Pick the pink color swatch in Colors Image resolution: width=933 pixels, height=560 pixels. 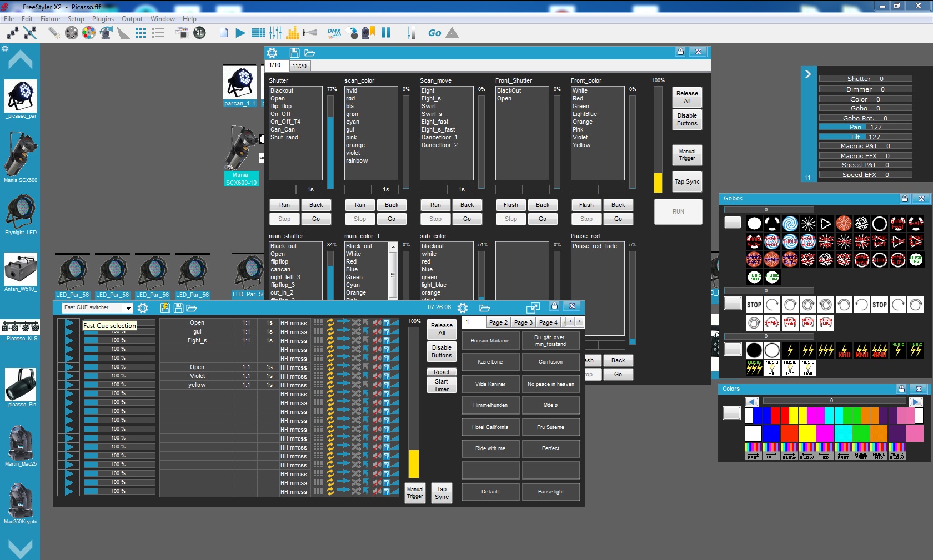click(x=915, y=433)
